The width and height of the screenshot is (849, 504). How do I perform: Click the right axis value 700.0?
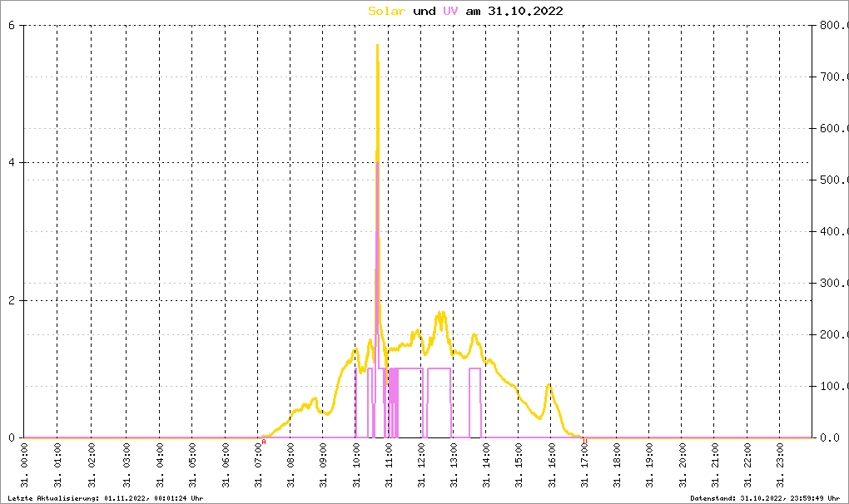(834, 77)
